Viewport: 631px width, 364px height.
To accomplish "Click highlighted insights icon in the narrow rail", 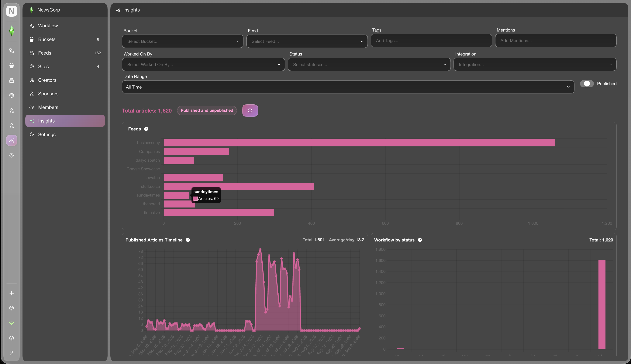I will click(12, 140).
